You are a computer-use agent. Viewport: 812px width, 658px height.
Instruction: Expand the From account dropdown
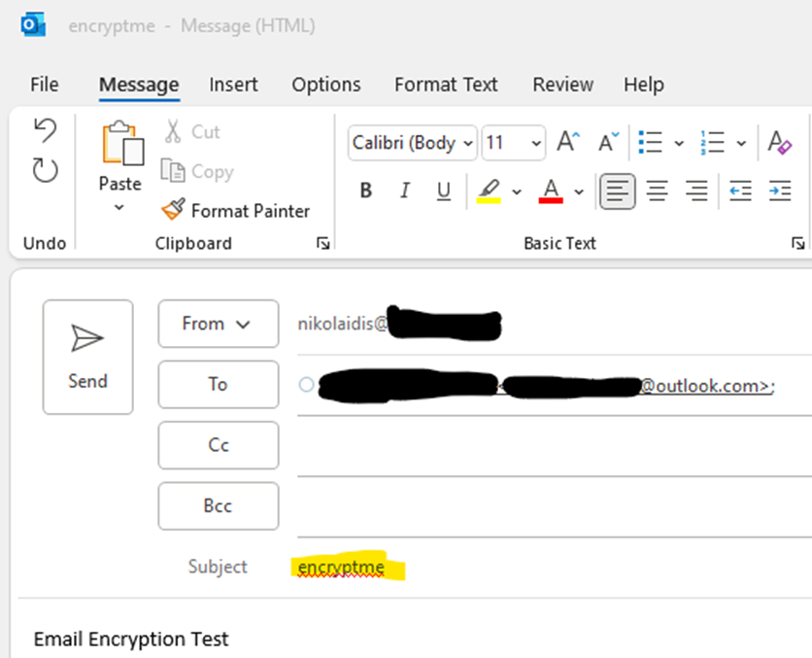coord(218,324)
